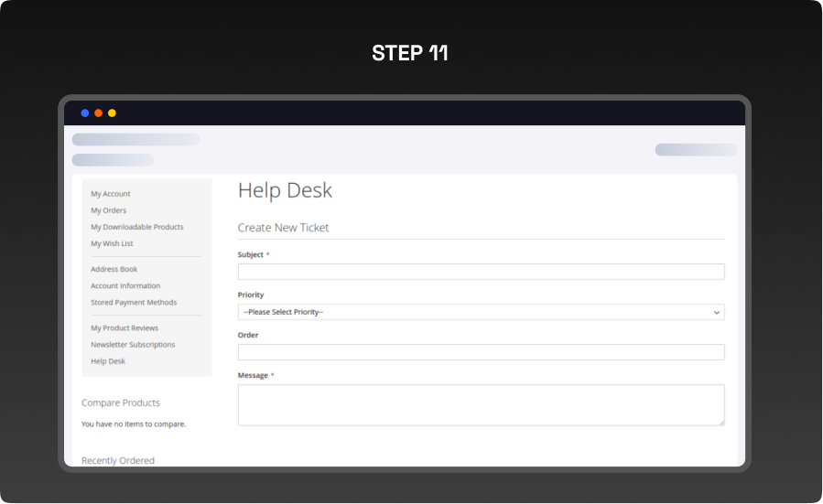The height and width of the screenshot is (504, 823).
Task: Click the blue window control dot
Action: tap(85, 113)
